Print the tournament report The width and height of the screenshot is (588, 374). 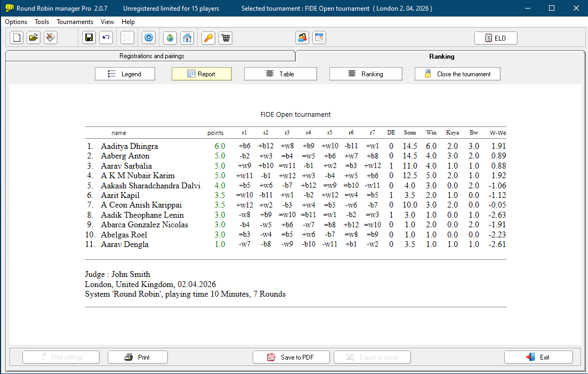tap(138, 357)
